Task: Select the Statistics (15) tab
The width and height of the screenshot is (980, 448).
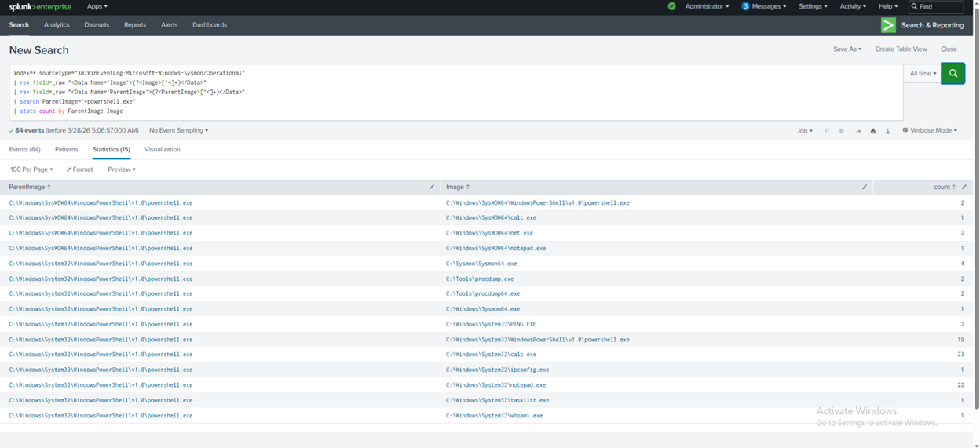Action: tap(112, 149)
